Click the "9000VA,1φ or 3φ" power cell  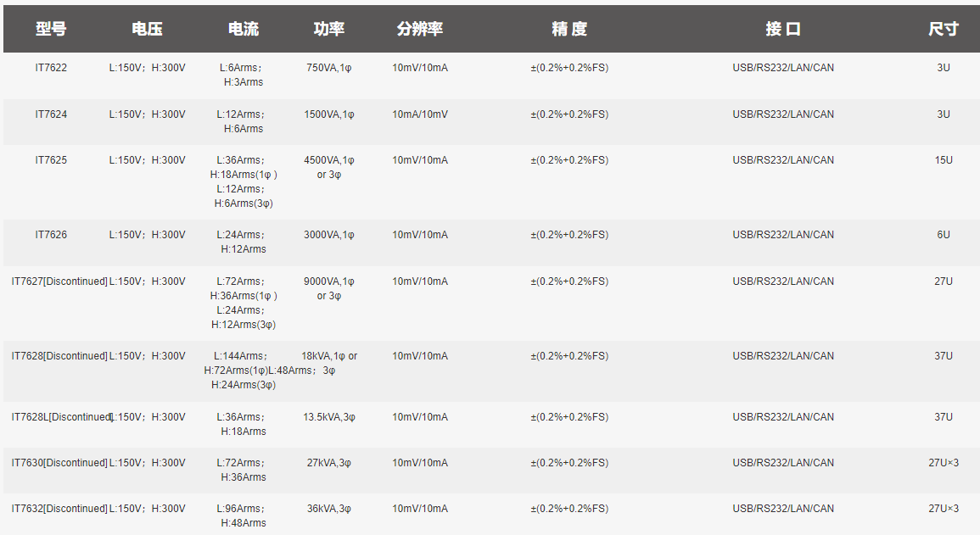click(x=328, y=288)
